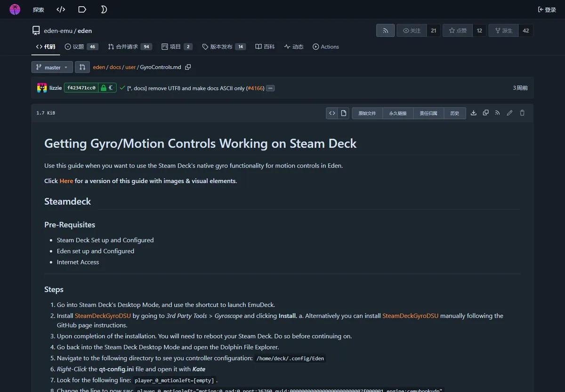Screen dimensions: 565x392
Task: Click 原始文件 (Raw) button
Action: coord(367,113)
